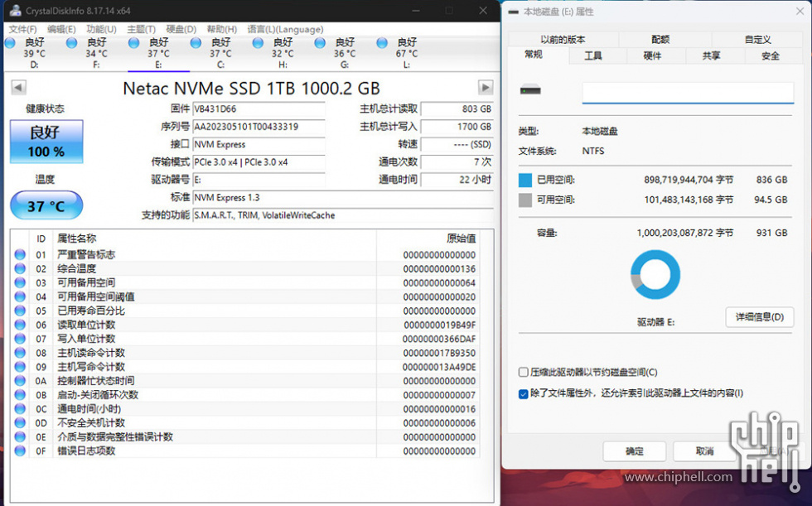
Task: Select drive H: status icon in disk bar
Action: (258, 43)
